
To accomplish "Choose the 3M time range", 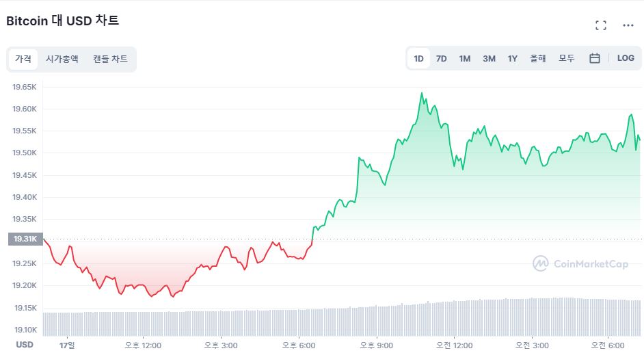I will 489,59.
